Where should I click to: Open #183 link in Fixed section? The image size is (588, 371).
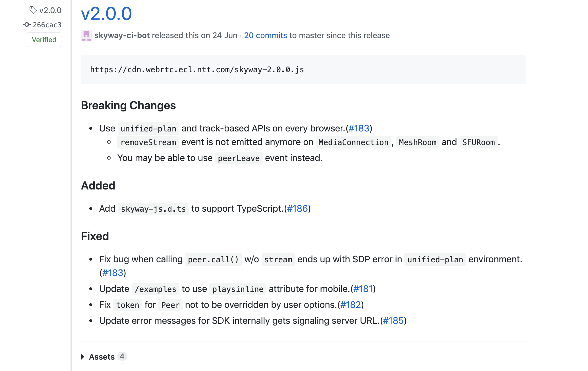113,273
